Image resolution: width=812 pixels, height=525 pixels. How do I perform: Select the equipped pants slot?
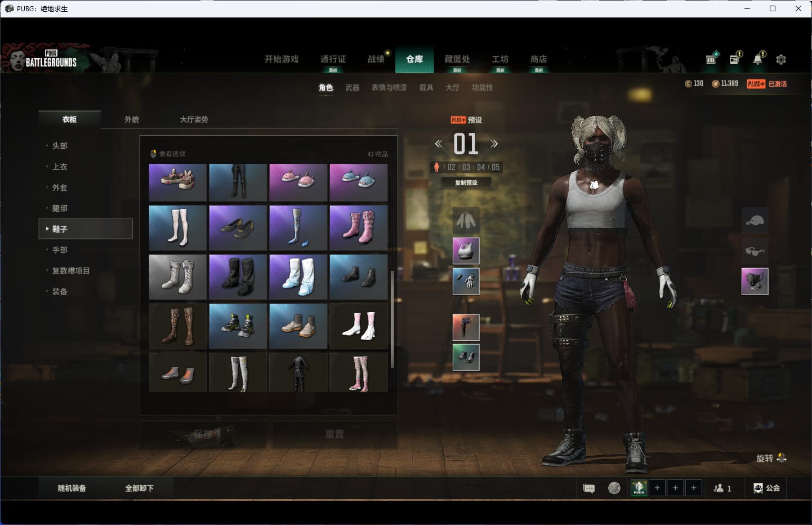pos(466,327)
